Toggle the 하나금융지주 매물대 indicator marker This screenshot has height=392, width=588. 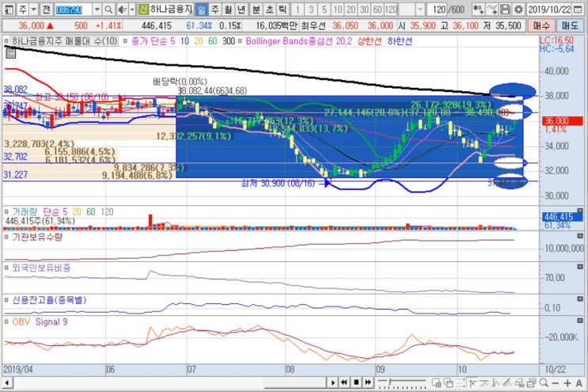[x=6, y=41]
